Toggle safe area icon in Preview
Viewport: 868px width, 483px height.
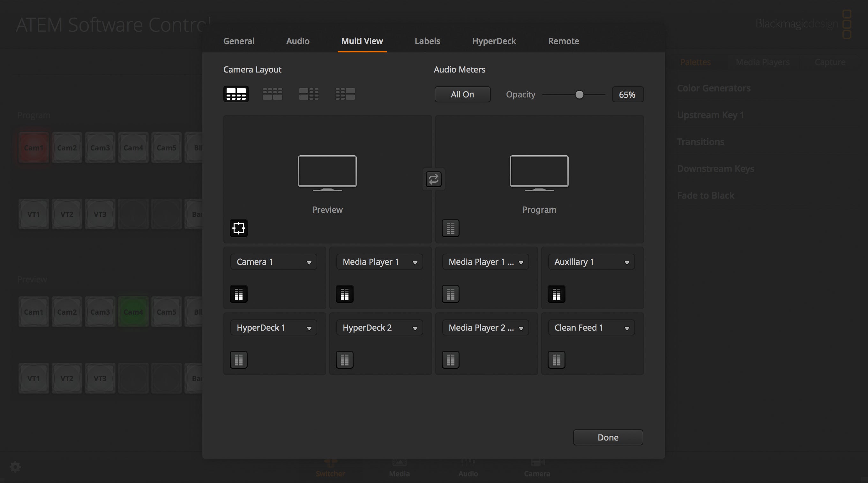pyautogui.click(x=239, y=228)
